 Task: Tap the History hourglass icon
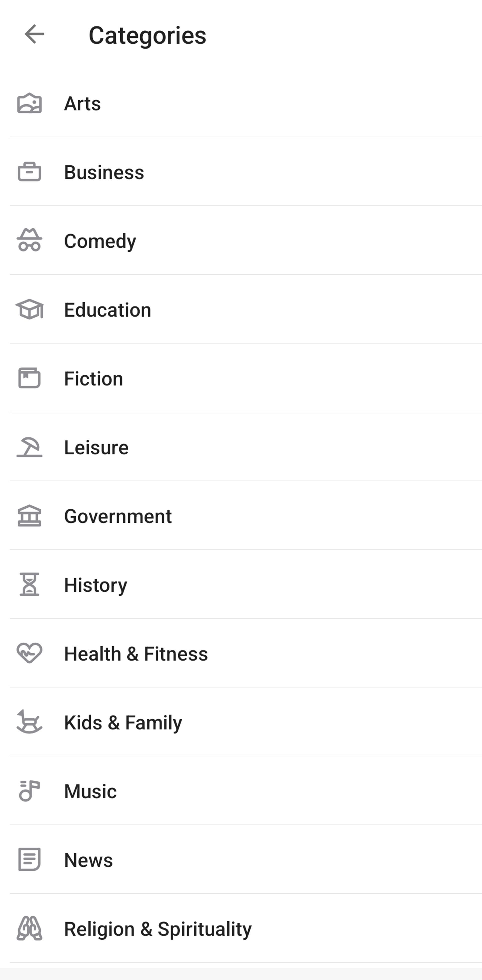coord(29,584)
